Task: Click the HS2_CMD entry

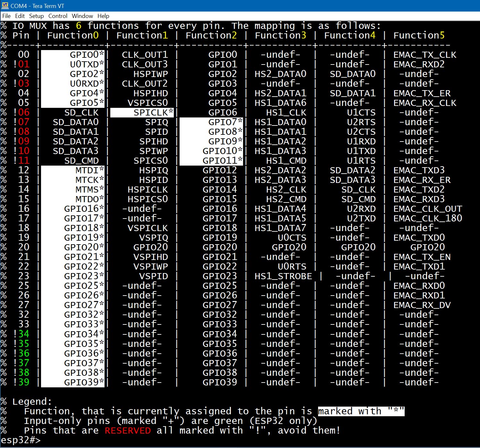Action: pyautogui.click(x=286, y=199)
